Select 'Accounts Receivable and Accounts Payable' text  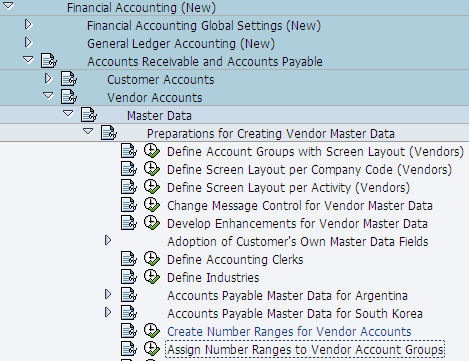[x=205, y=62]
